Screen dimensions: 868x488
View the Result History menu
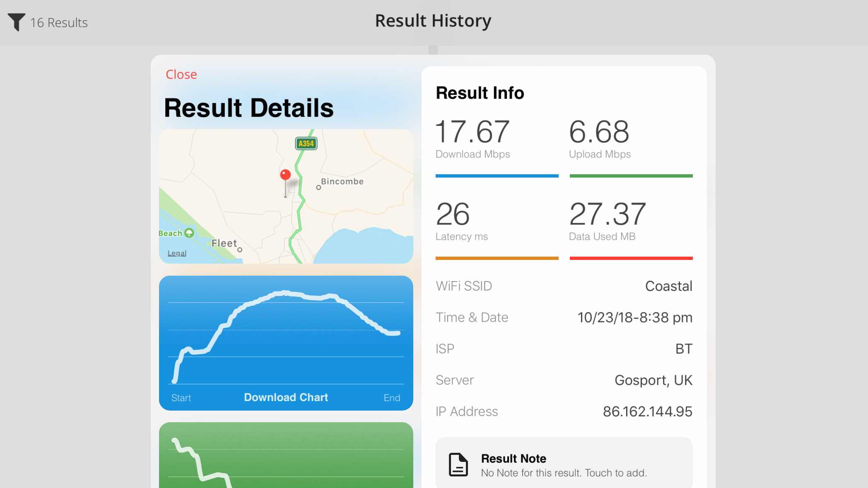pyautogui.click(x=434, y=20)
